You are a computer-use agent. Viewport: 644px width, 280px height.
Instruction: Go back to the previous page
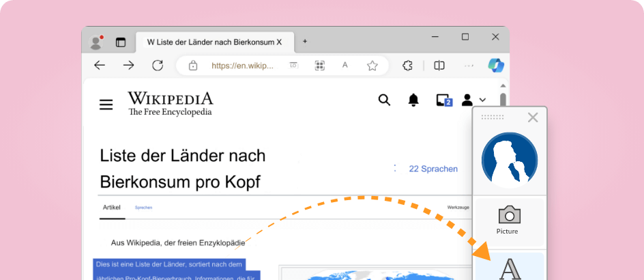[x=100, y=66]
